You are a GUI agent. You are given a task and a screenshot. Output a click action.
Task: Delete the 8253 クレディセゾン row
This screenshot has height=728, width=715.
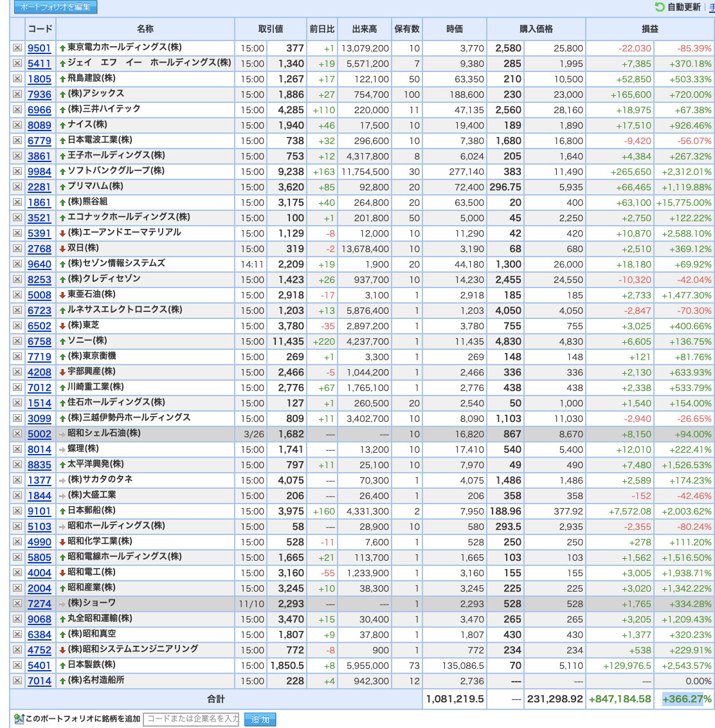[x=17, y=280]
